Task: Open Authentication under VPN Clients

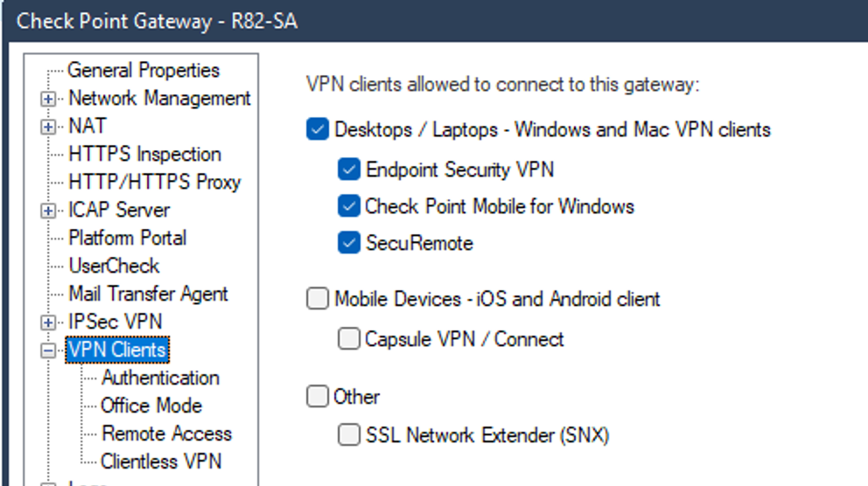Action: 160,378
